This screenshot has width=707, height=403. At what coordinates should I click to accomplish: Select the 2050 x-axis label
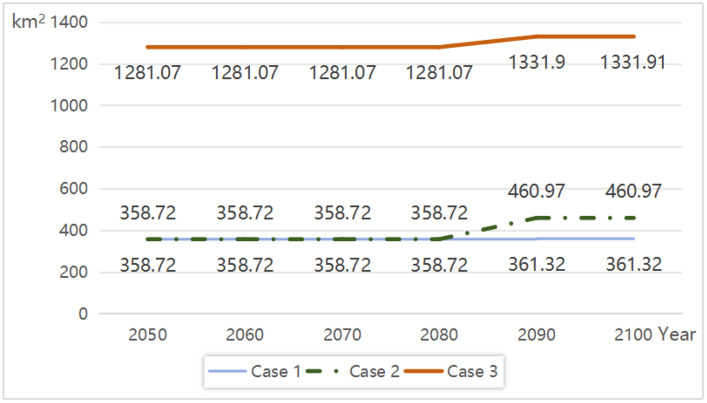click(147, 335)
